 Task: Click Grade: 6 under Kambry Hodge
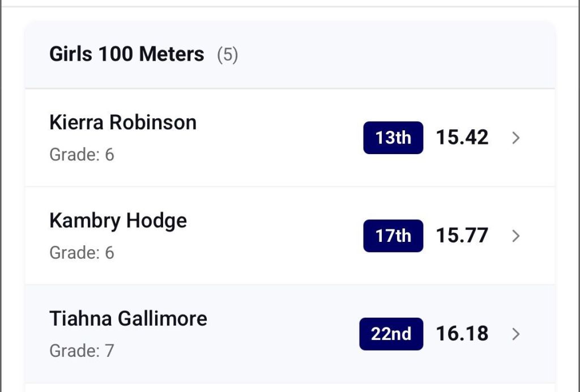[x=82, y=253]
